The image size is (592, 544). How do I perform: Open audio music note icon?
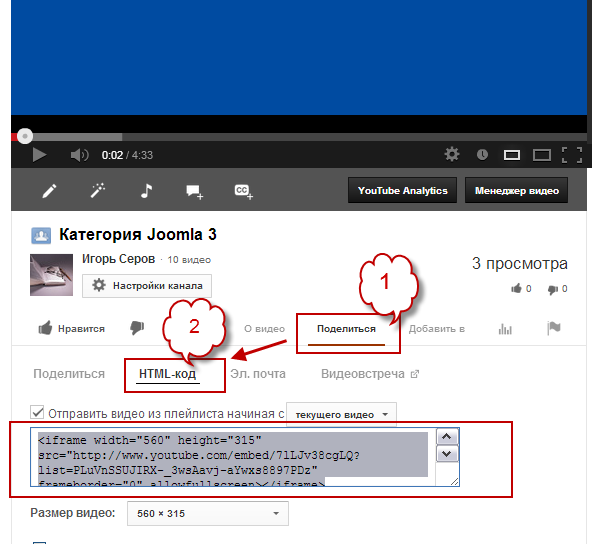146,191
